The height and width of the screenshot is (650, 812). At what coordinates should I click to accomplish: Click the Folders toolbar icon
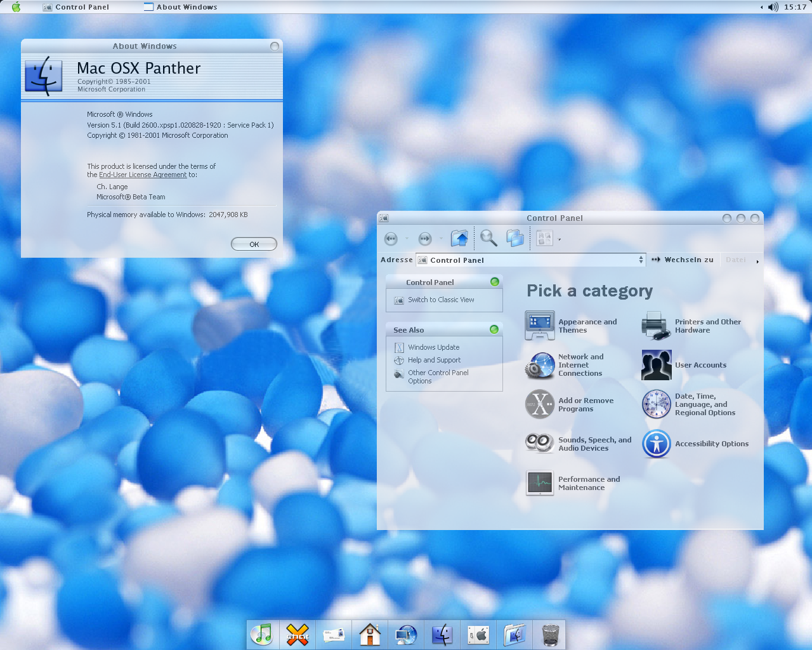click(x=515, y=239)
